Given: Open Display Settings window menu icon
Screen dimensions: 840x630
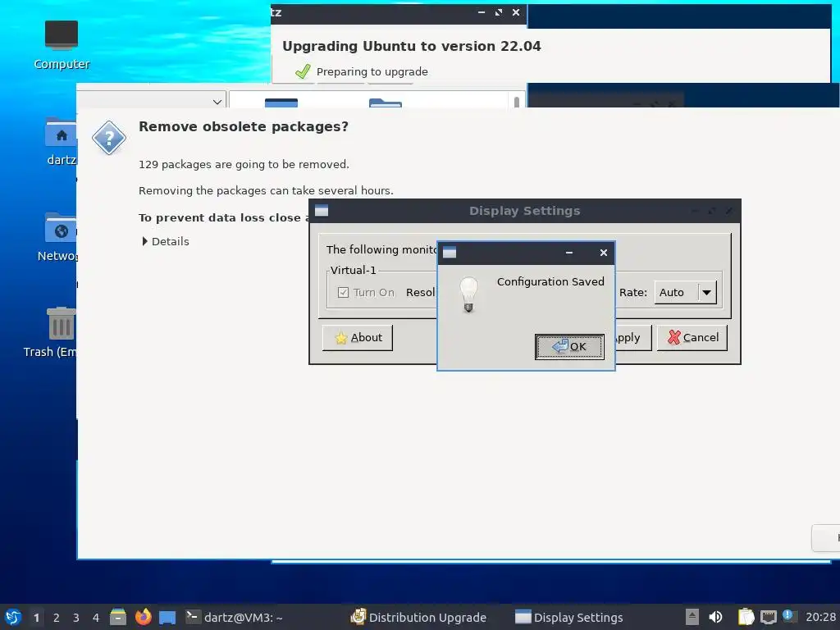Looking at the screenshot, I should tap(322, 211).
